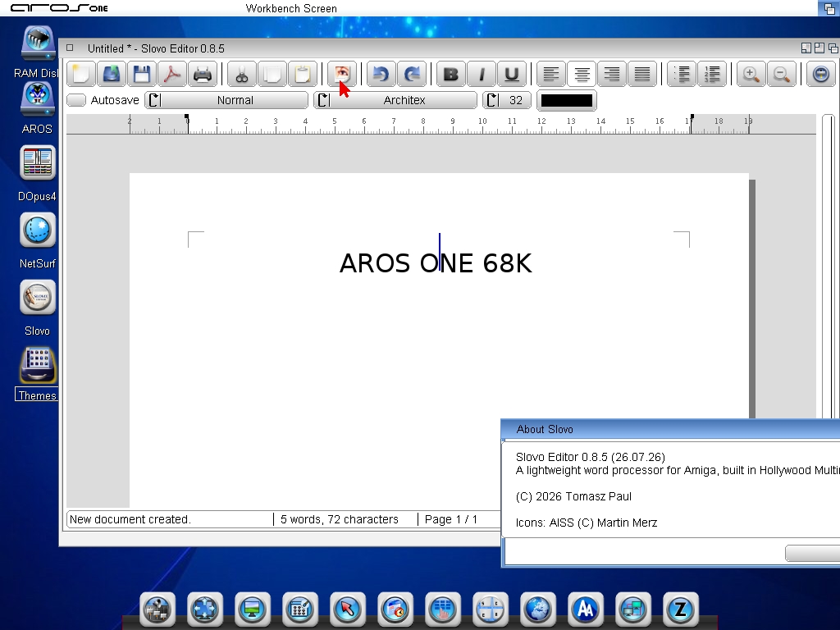Click the "(C) 2026 Tomasz Paul" line

tap(573, 496)
